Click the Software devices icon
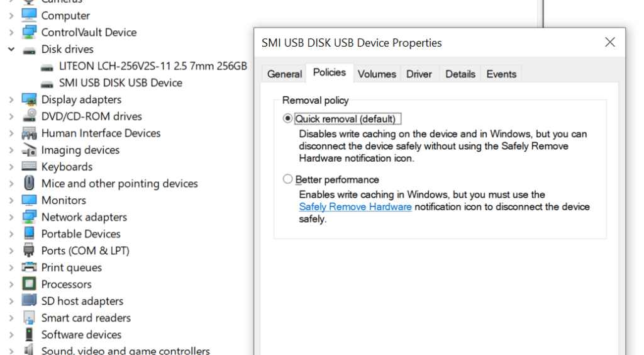This screenshot has height=355, width=644. [x=29, y=334]
